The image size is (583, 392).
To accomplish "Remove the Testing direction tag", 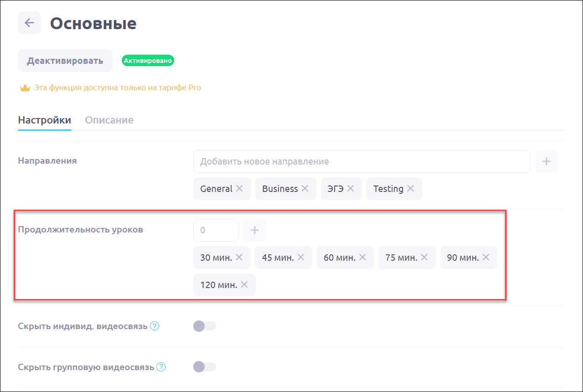I will (411, 189).
